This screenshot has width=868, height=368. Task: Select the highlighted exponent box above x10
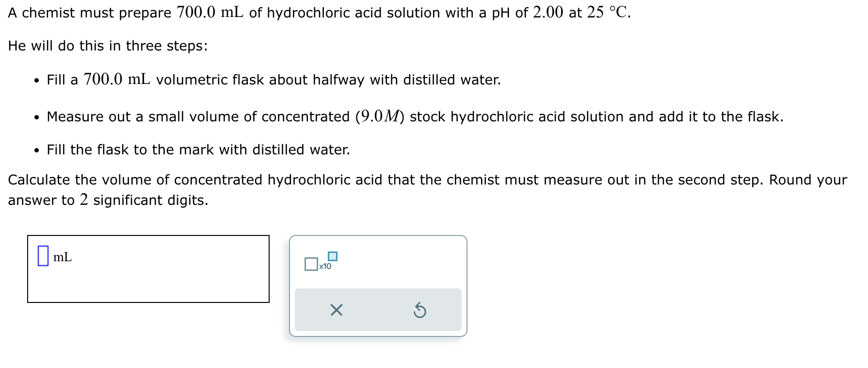(x=332, y=256)
